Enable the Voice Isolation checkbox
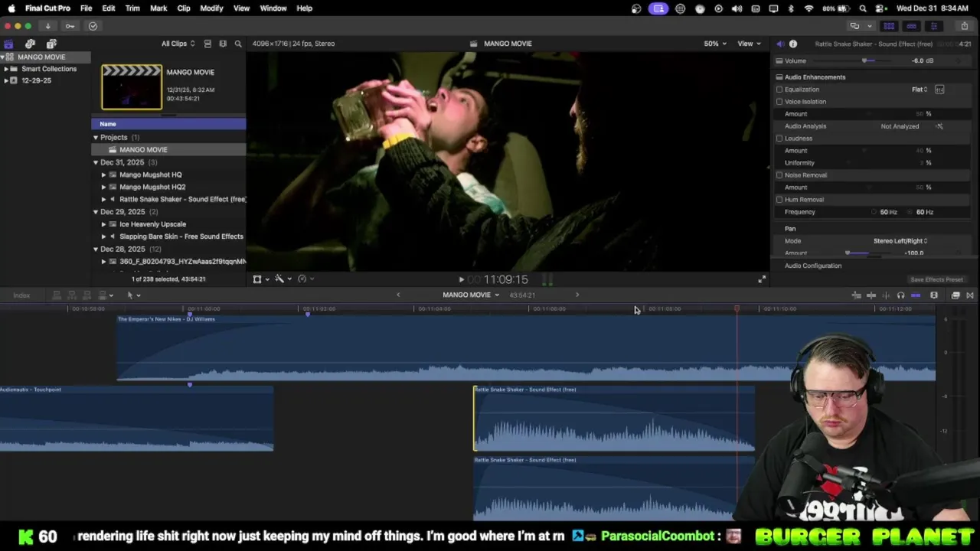The image size is (980, 551). tap(779, 102)
